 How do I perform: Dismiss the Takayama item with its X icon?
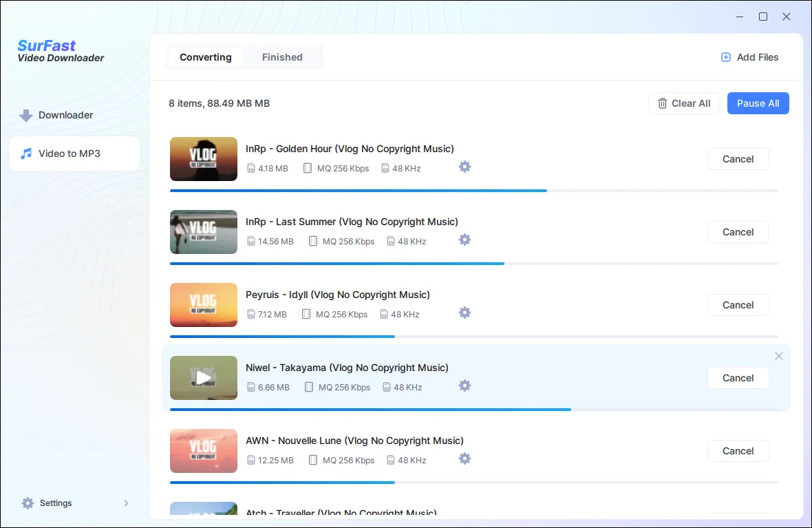(778, 356)
